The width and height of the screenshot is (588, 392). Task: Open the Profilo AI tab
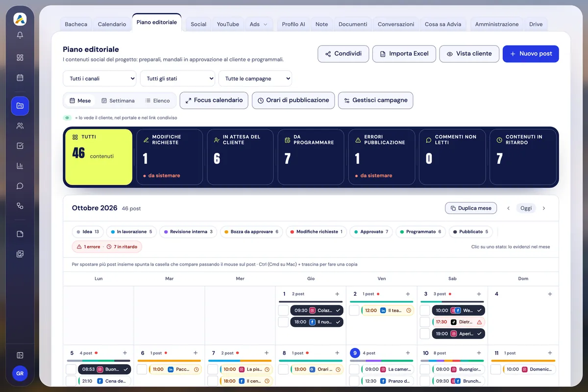[294, 24]
